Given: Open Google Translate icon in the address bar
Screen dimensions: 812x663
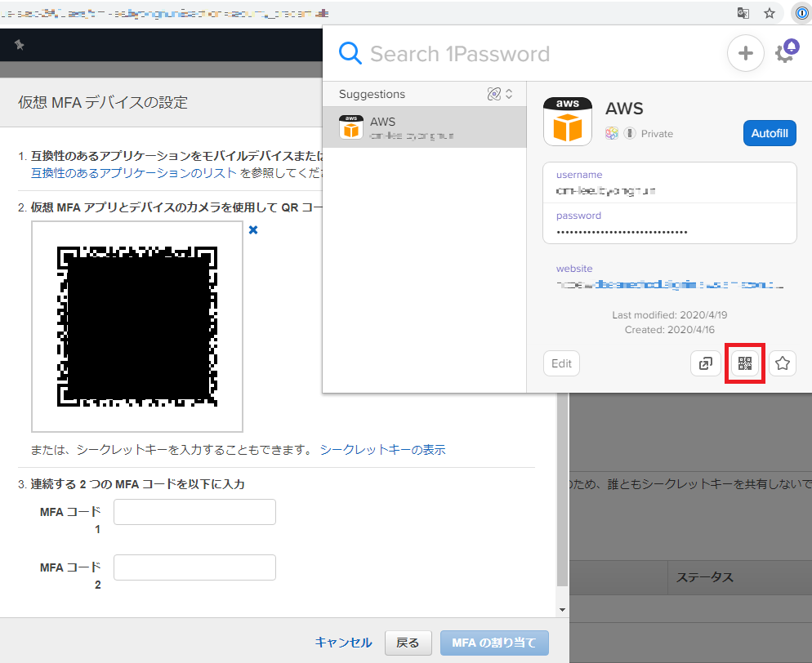Looking at the screenshot, I should pyautogui.click(x=743, y=13).
